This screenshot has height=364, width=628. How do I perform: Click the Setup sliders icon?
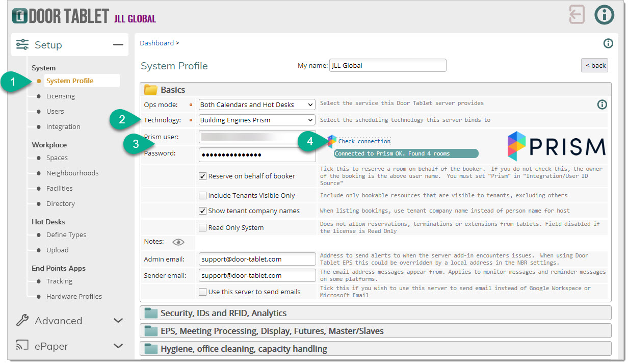22,45
